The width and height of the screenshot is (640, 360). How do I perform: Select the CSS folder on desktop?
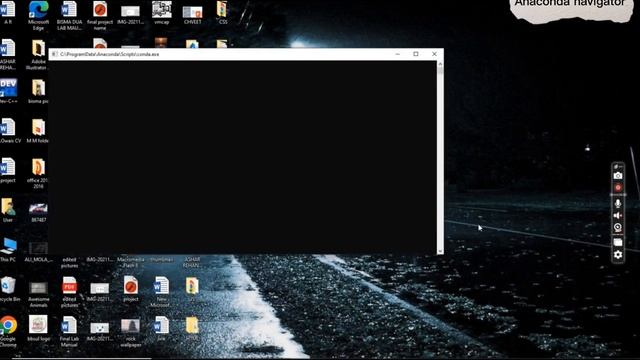[x=222, y=12]
